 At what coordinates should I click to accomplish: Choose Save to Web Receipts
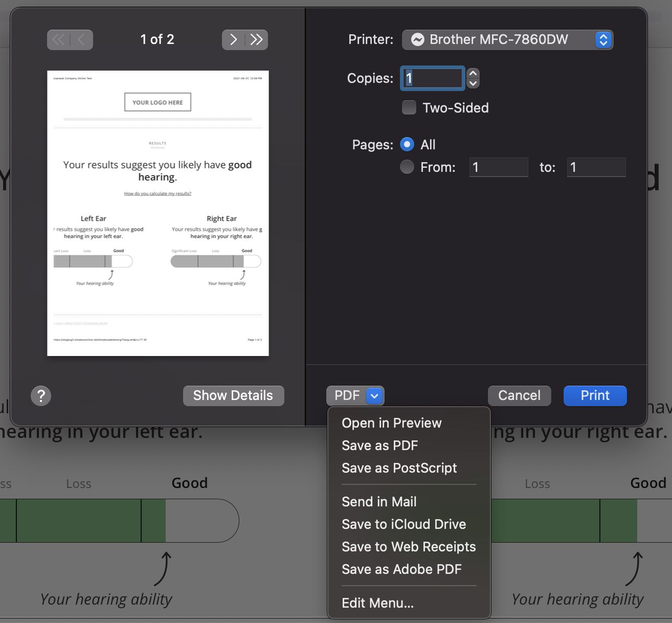(409, 547)
